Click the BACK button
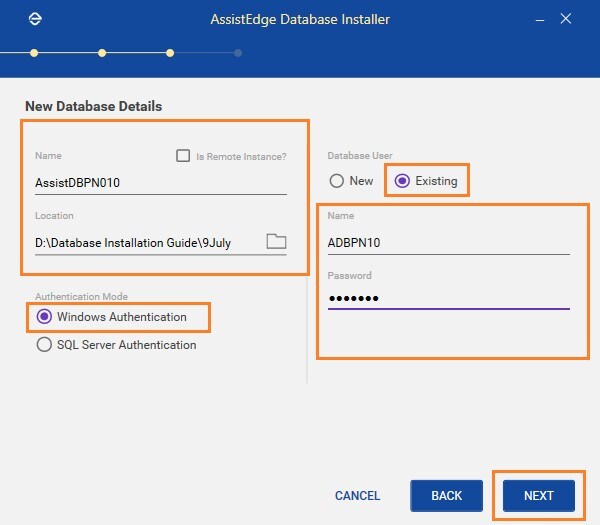Viewport: 600px width, 525px height. (x=447, y=496)
